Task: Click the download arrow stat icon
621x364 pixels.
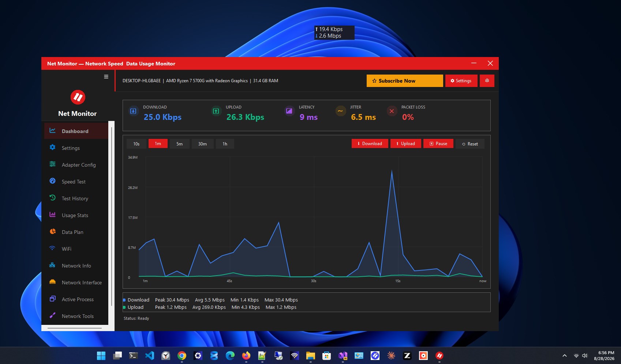Action: (133, 111)
